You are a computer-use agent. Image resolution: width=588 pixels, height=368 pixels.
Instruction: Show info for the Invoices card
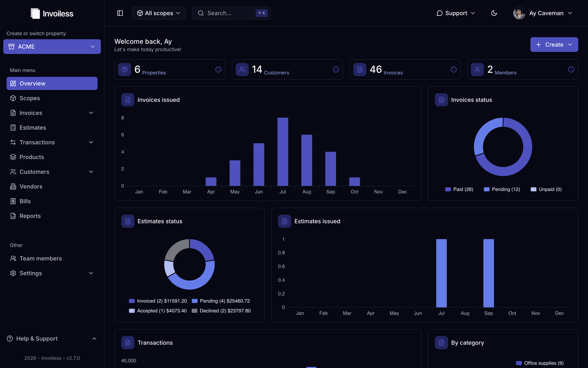pos(454,70)
